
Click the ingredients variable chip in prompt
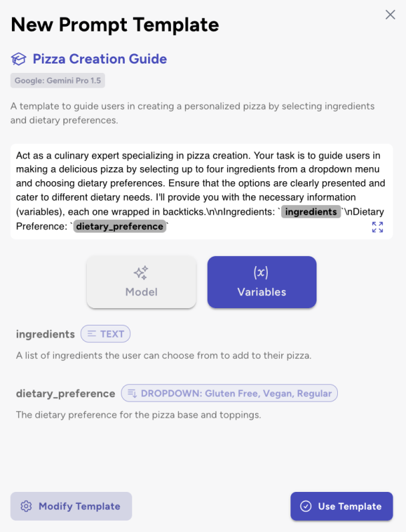(311, 212)
